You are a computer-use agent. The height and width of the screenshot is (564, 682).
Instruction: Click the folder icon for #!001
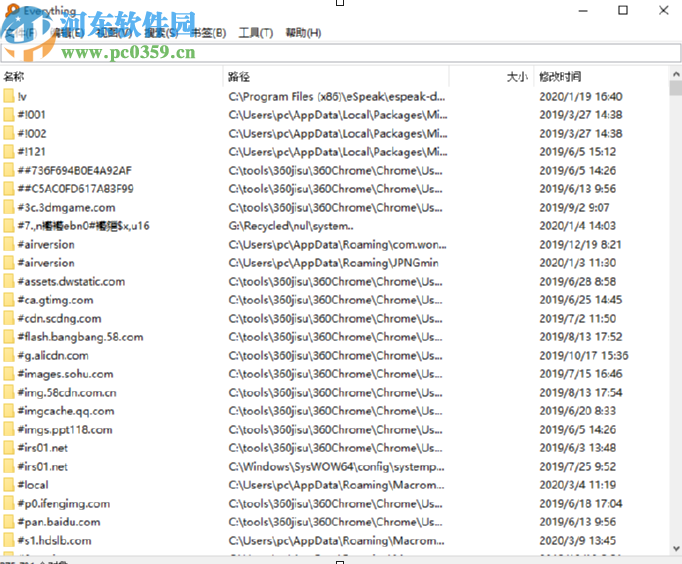[x=9, y=115]
